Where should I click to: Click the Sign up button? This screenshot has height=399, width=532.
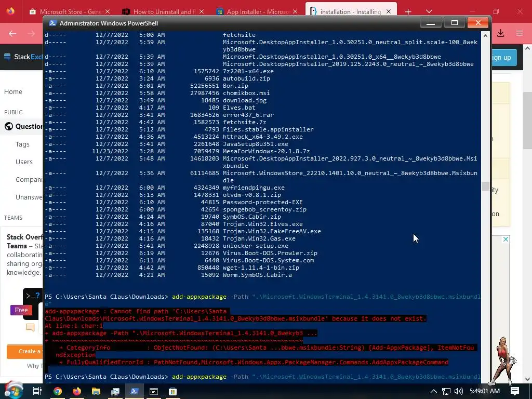tap(503, 57)
